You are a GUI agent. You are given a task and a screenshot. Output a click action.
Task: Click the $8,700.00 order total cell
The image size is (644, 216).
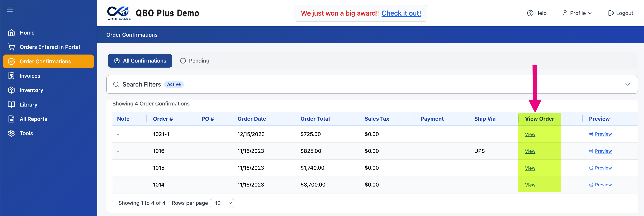(313, 185)
